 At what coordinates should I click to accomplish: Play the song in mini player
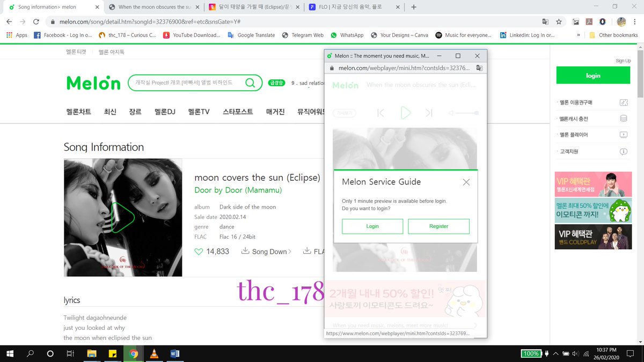[405, 113]
